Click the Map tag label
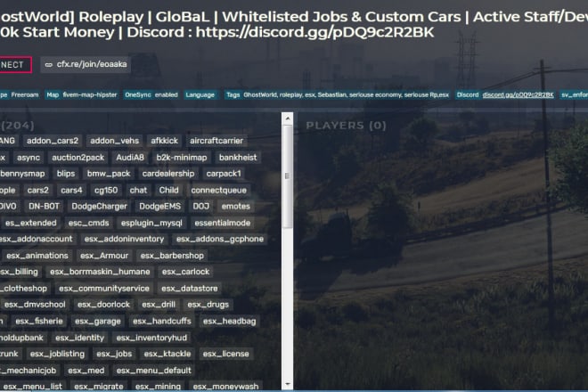This screenshot has height=392, width=588. coord(53,95)
